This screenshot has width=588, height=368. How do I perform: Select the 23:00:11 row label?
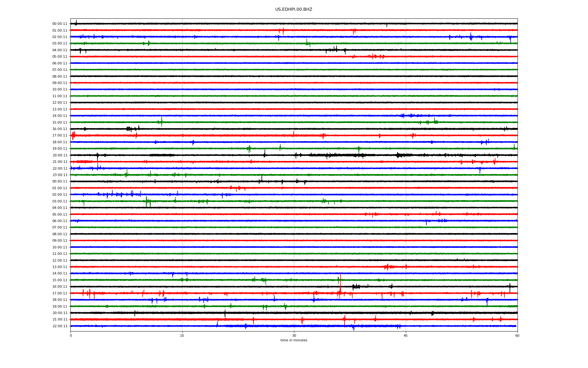(60, 175)
